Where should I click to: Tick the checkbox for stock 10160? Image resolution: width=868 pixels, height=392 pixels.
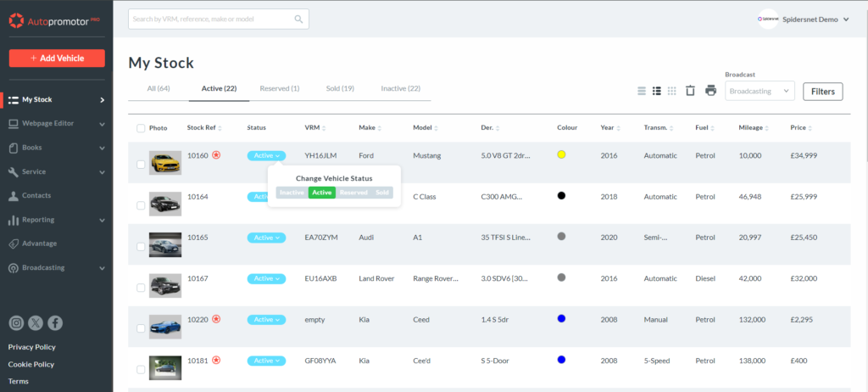(x=141, y=164)
